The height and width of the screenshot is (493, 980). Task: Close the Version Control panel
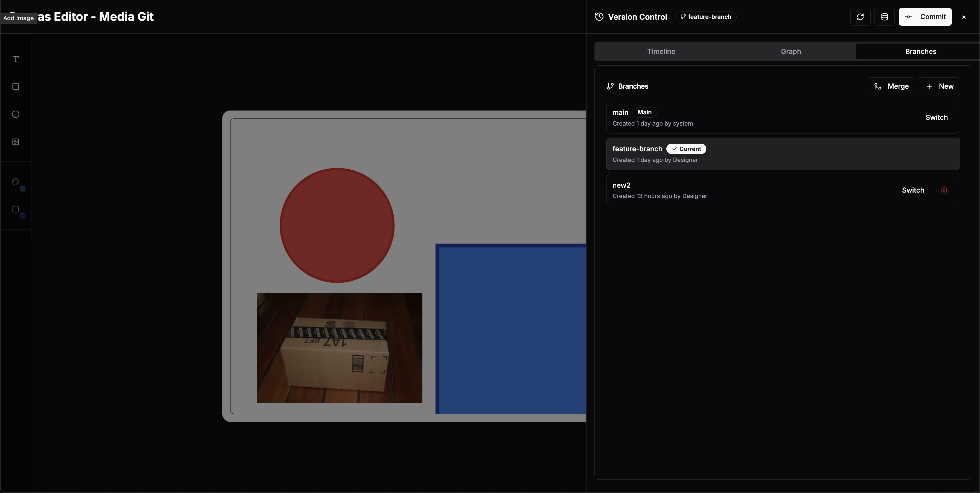tap(964, 17)
